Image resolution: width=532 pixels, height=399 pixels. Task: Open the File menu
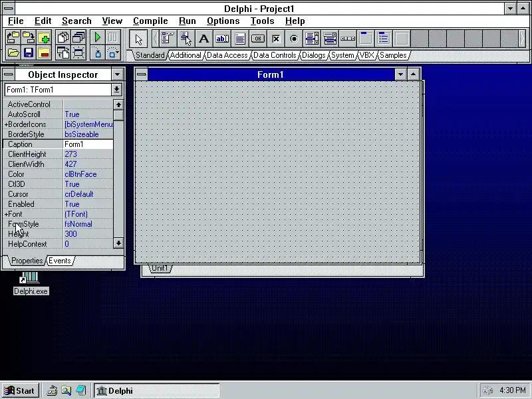tap(15, 21)
